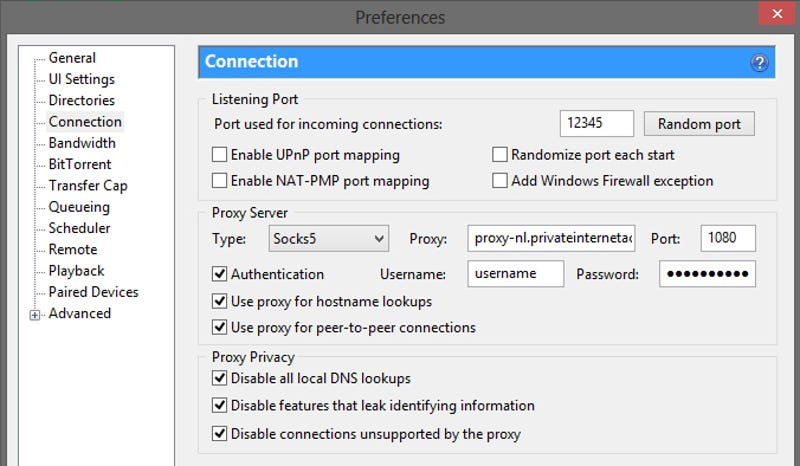Image resolution: width=800 pixels, height=466 pixels.
Task: Open the BitTorrent settings page
Action: pyautogui.click(x=80, y=164)
